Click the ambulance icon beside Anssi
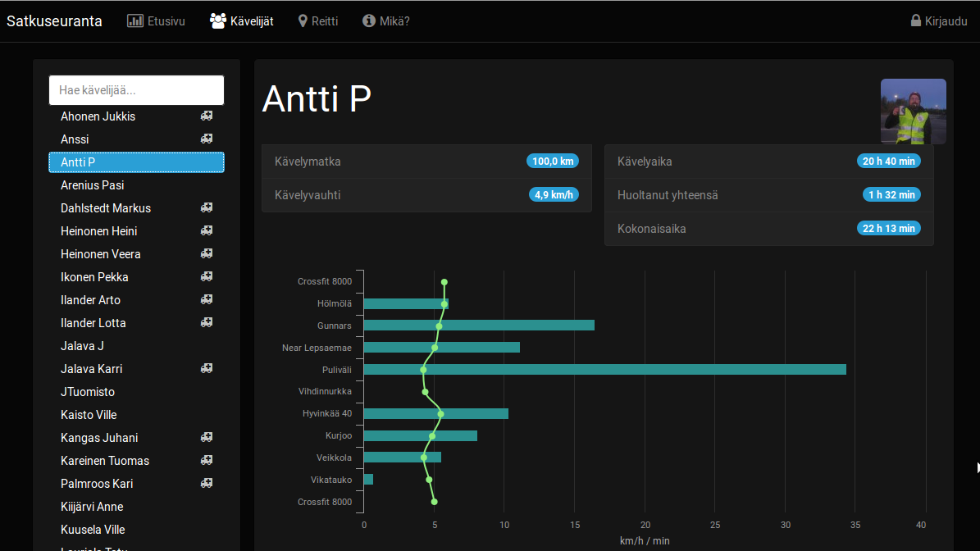The width and height of the screenshot is (980, 551). click(207, 139)
